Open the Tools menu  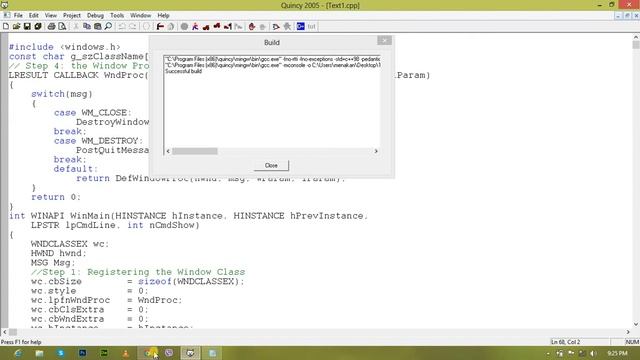pos(117,16)
